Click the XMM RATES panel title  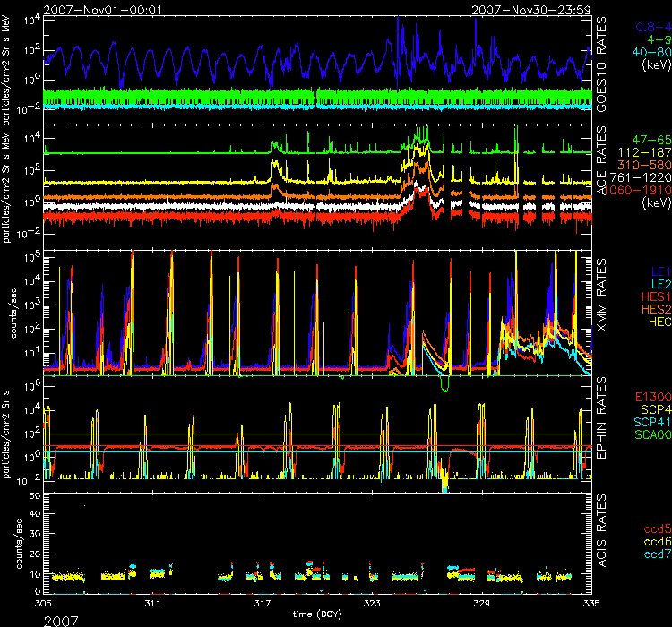pyautogui.click(x=602, y=295)
